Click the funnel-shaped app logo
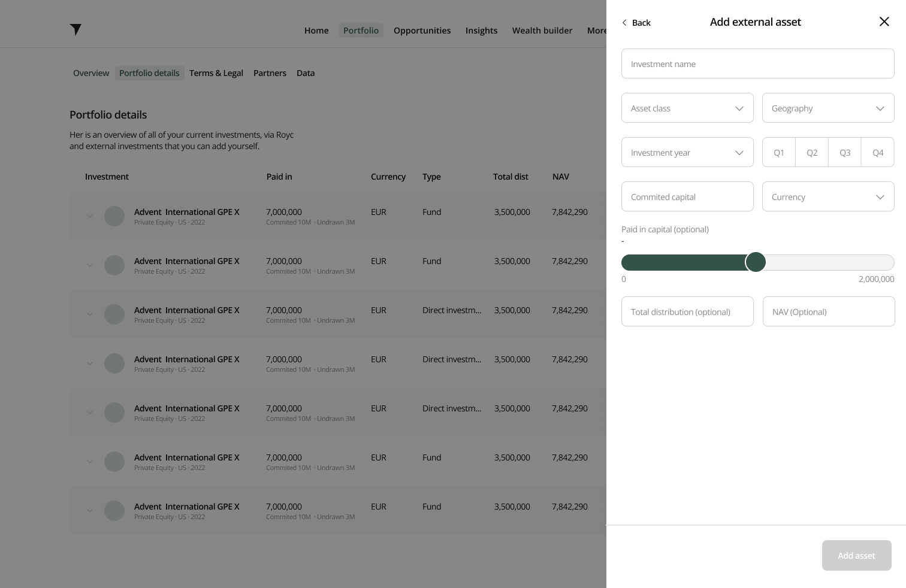906x588 pixels. 75,30
